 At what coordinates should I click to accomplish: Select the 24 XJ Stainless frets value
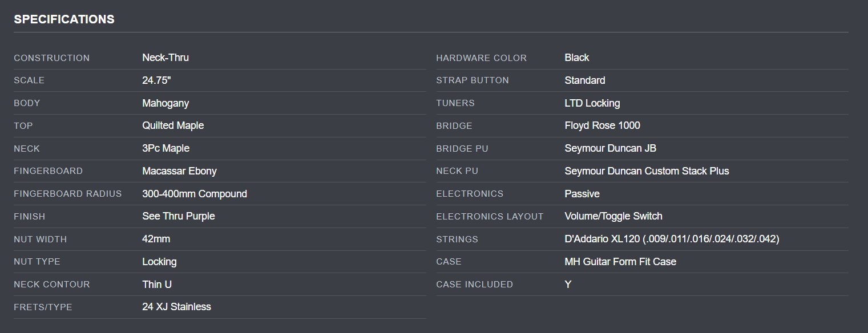click(x=176, y=307)
